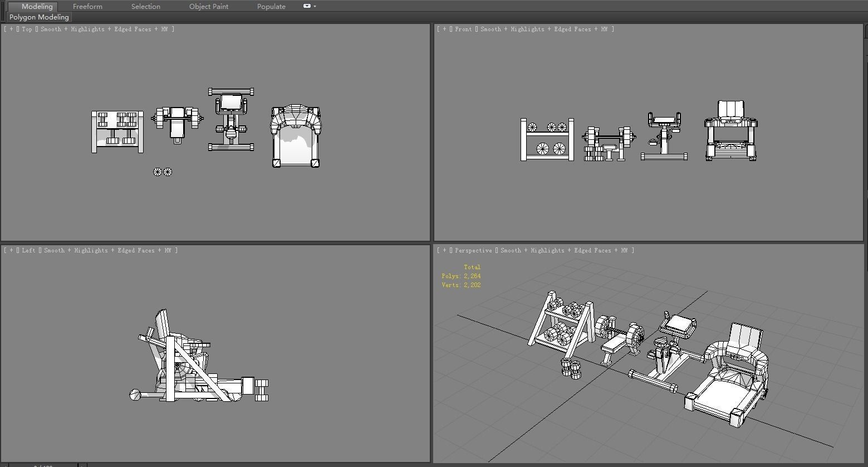This screenshot has height=467, width=868.
Task: Click the Verts: 2,202 statistic
Action: [461, 285]
